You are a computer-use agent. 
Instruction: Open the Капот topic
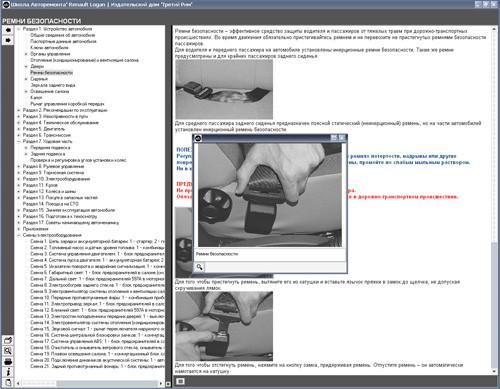36,98
